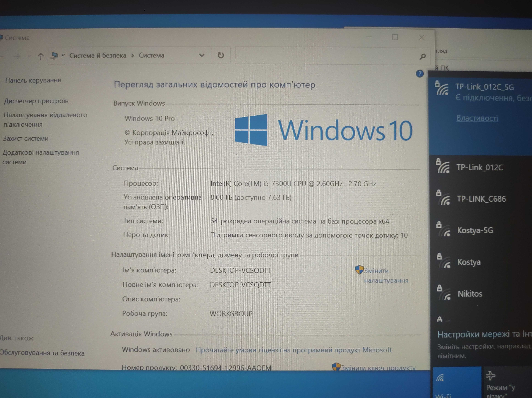Open Обслуговування та безпека link

click(x=42, y=353)
